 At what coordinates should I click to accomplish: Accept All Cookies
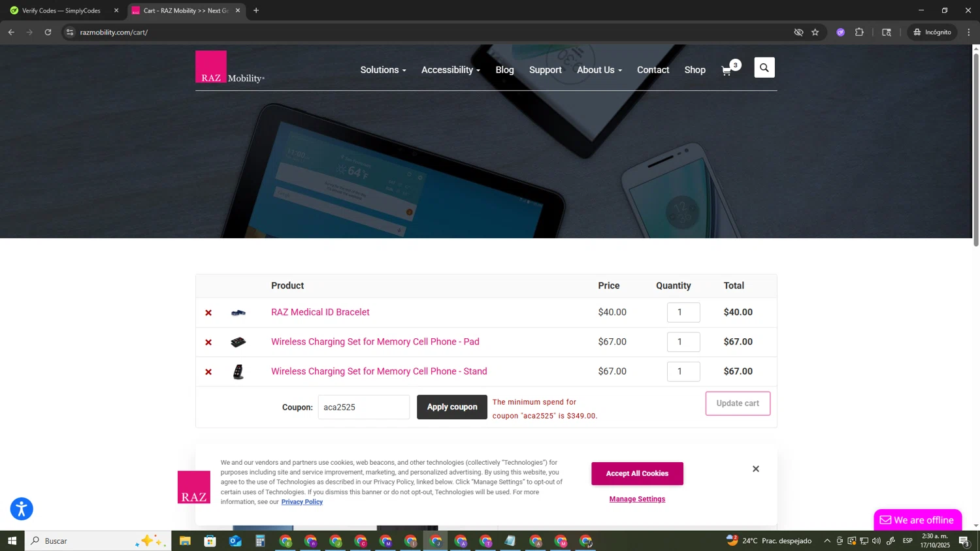click(x=637, y=473)
